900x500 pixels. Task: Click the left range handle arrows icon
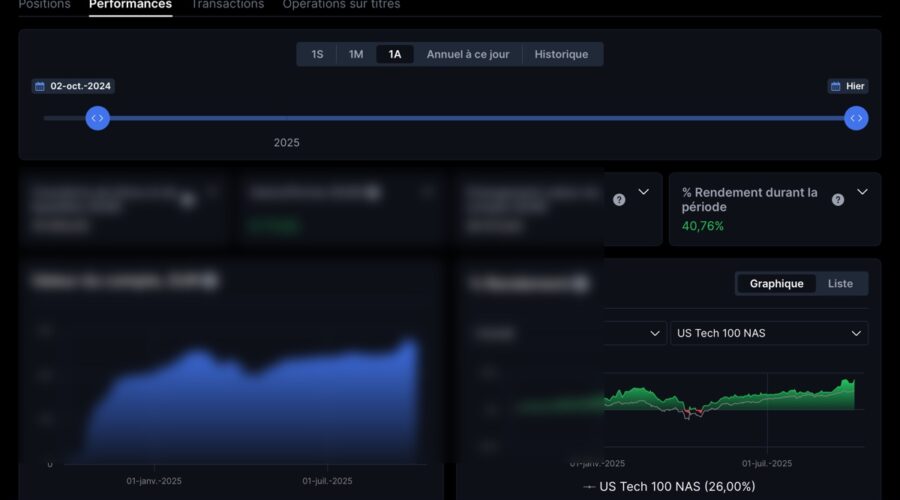point(97,118)
